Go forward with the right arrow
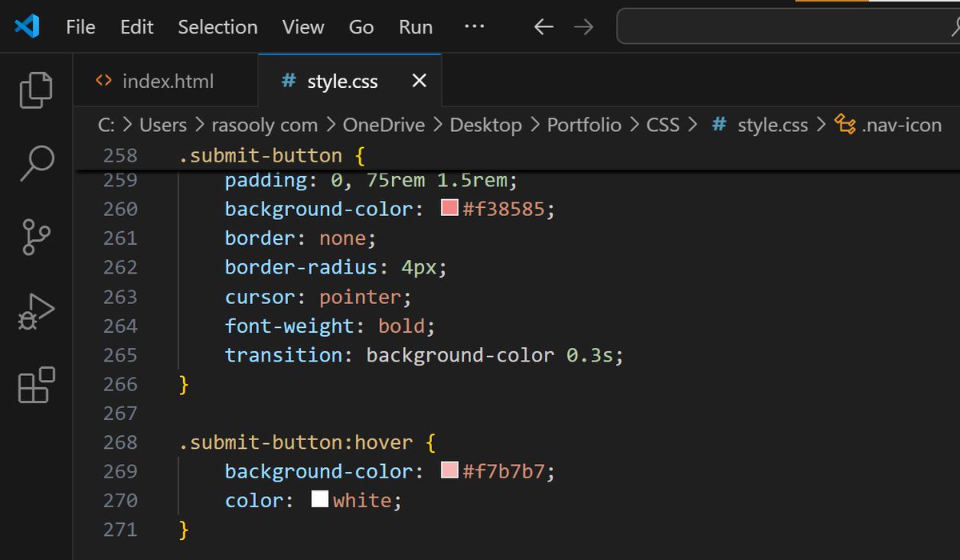The image size is (960, 560). (x=584, y=27)
